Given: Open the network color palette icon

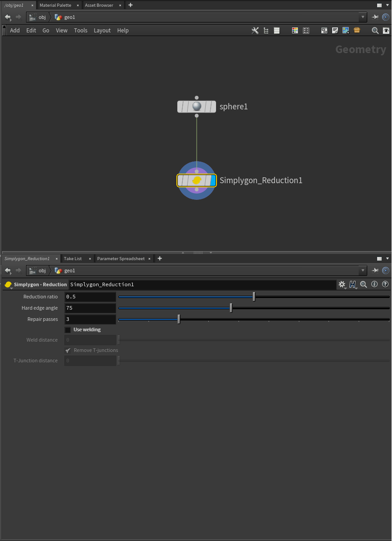Looking at the screenshot, I should (295, 30).
